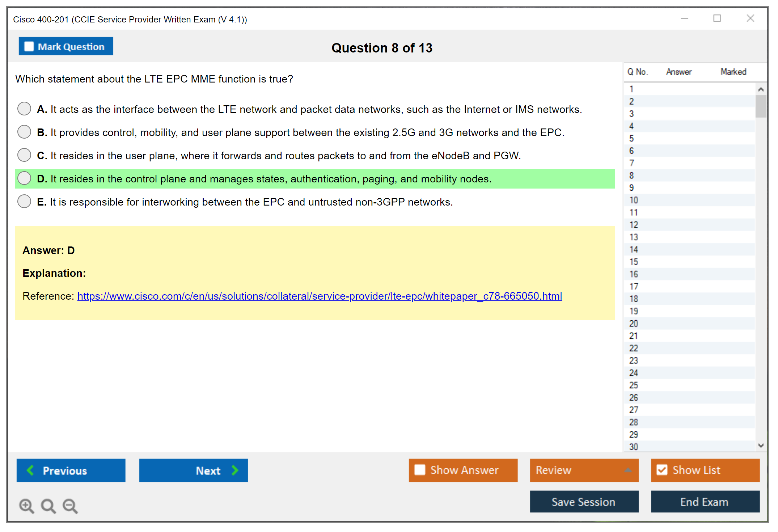Choose radio option A about packet data networks

24,109
